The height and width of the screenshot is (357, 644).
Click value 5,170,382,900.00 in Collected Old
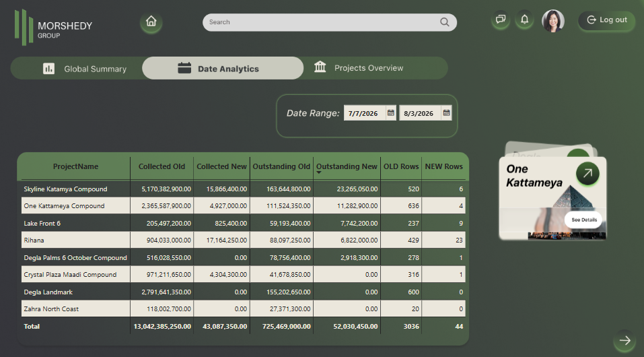[166, 189]
